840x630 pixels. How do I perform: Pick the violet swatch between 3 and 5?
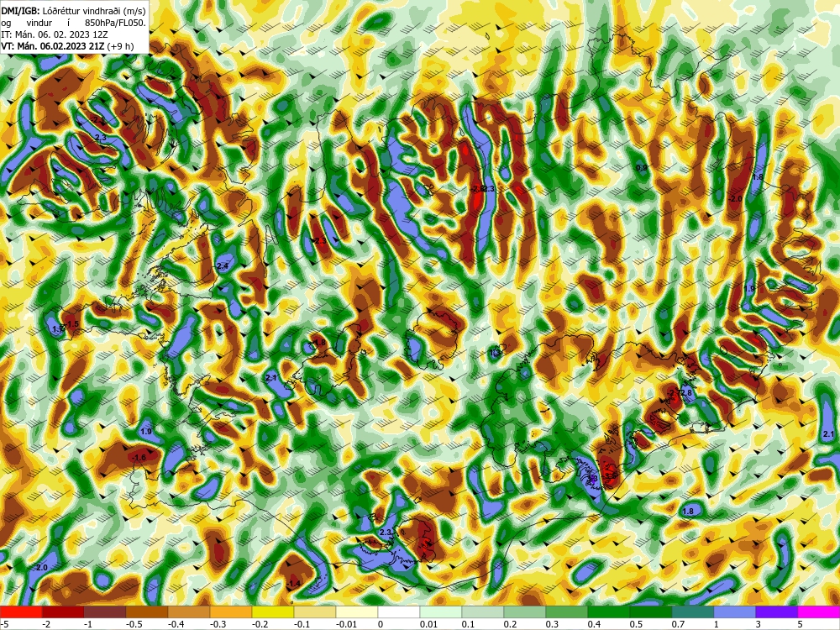pyautogui.click(x=777, y=612)
